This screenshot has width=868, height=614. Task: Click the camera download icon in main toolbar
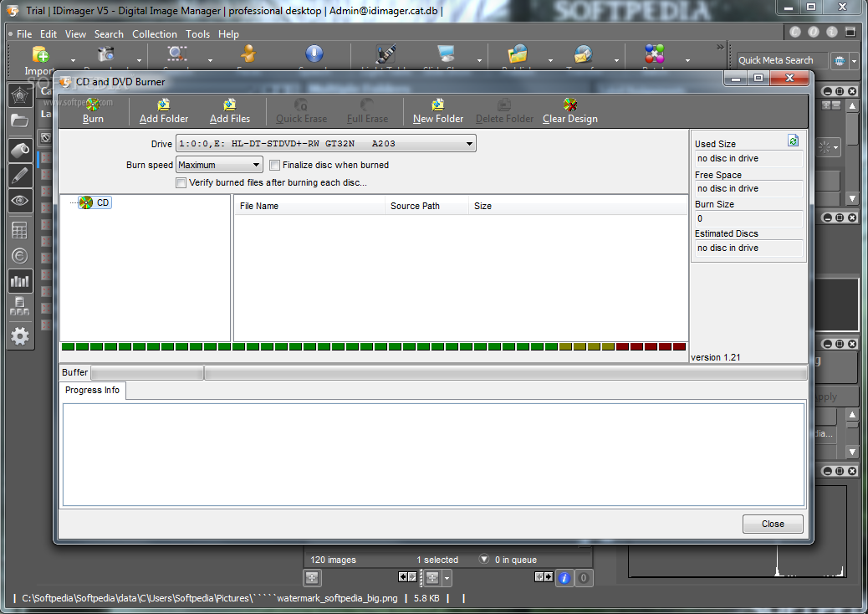pyautogui.click(x=105, y=54)
